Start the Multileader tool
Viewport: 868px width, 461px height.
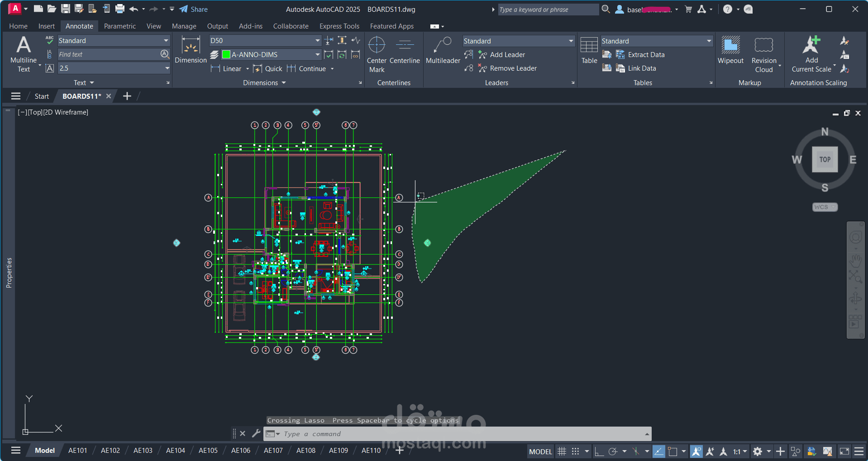pyautogui.click(x=443, y=50)
